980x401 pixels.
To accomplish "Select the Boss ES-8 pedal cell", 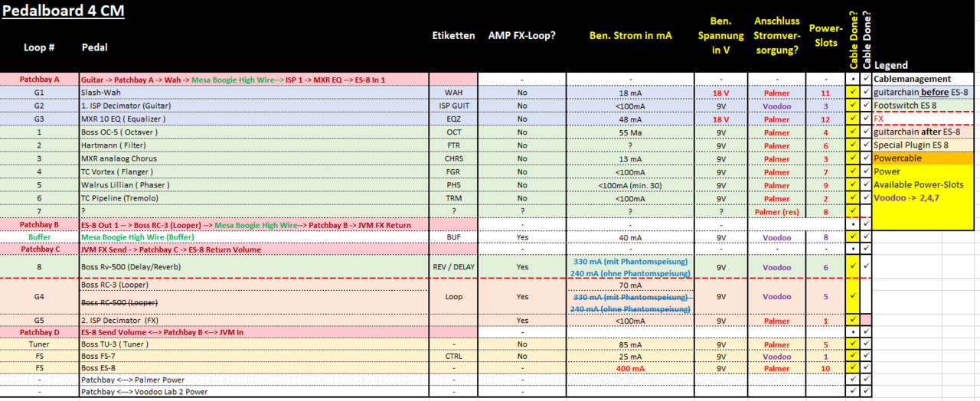I will [x=254, y=368].
